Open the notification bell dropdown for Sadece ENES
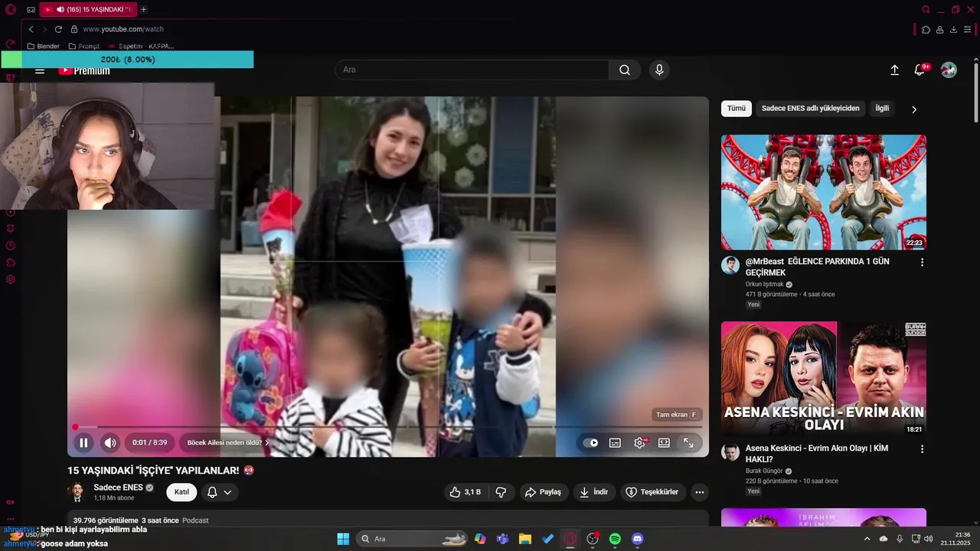The height and width of the screenshot is (551, 980). tap(219, 492)
